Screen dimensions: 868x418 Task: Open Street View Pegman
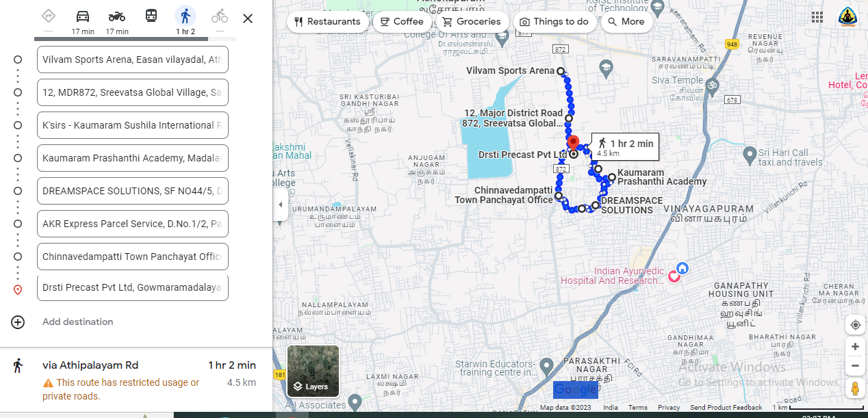pos(855,389)
